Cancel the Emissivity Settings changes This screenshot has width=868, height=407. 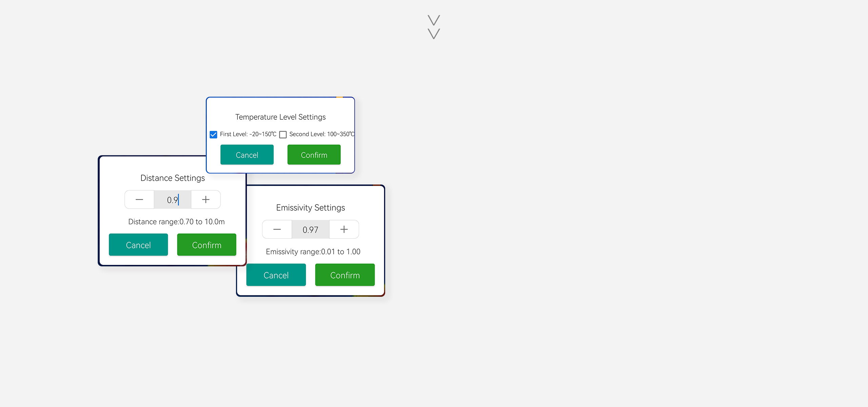point(276,275)
